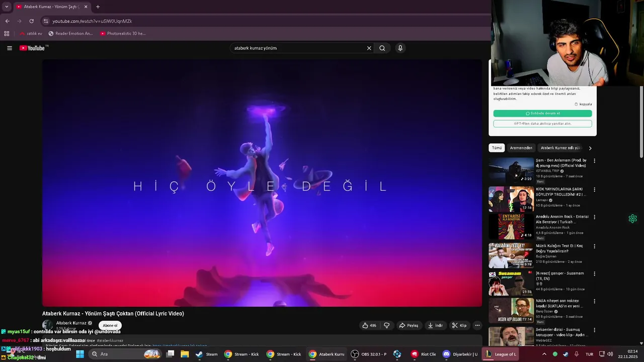
Task: Open the video title text
Action: click(x=113, y=314)
